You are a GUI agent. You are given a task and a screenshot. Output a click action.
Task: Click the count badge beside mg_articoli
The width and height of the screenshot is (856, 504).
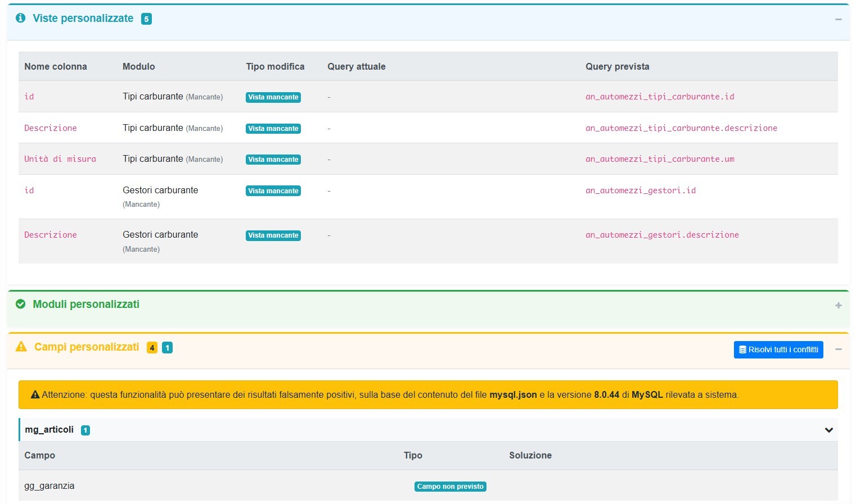coord(85,430)
